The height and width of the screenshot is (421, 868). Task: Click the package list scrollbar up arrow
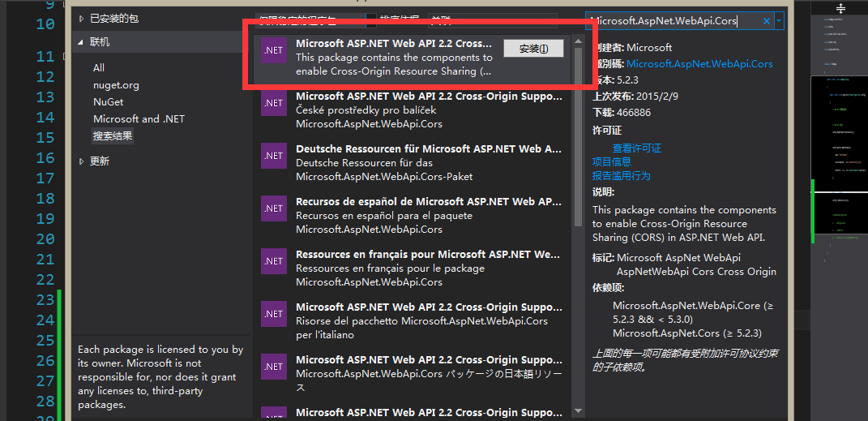[x=579, y=41]
